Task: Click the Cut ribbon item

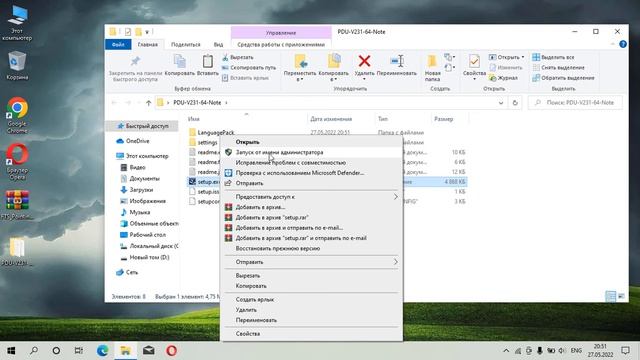Action: 238,58
